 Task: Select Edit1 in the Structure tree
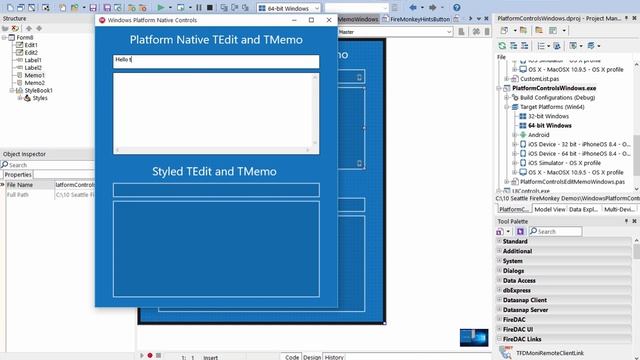pos(31,45)
